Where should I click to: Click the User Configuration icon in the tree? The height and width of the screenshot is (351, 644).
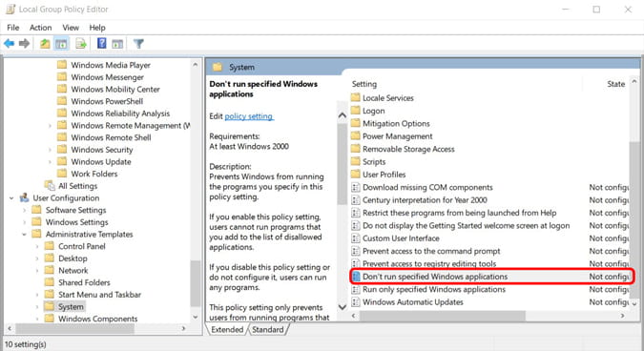point(24,197)
